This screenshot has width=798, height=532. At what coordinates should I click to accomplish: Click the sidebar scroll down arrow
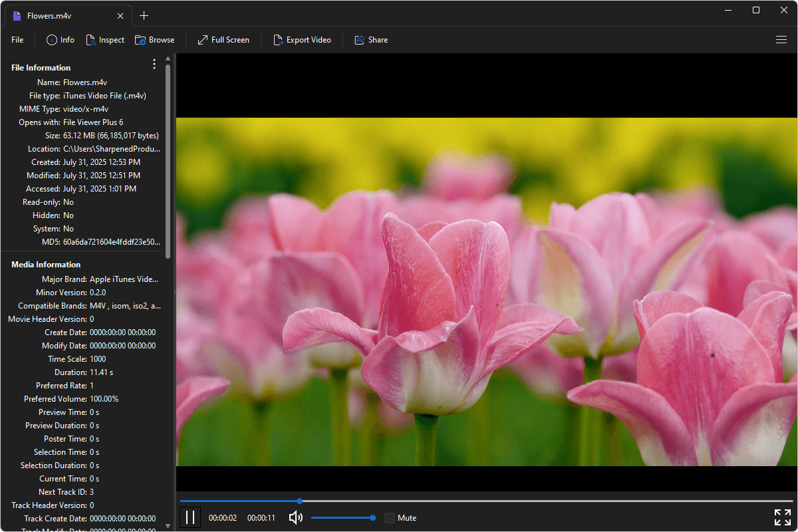(x=168, y=526)
